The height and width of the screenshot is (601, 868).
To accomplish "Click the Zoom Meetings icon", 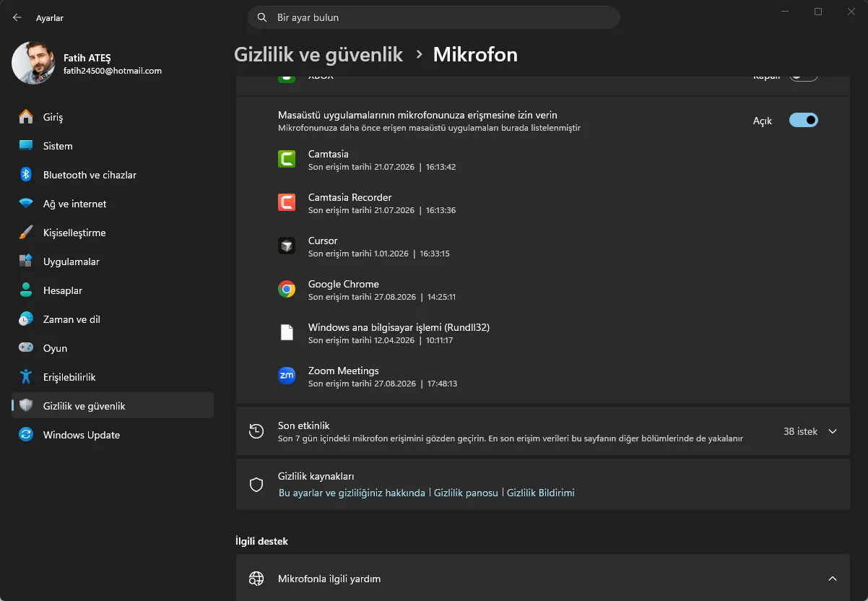I will click(x=287, y=376).
